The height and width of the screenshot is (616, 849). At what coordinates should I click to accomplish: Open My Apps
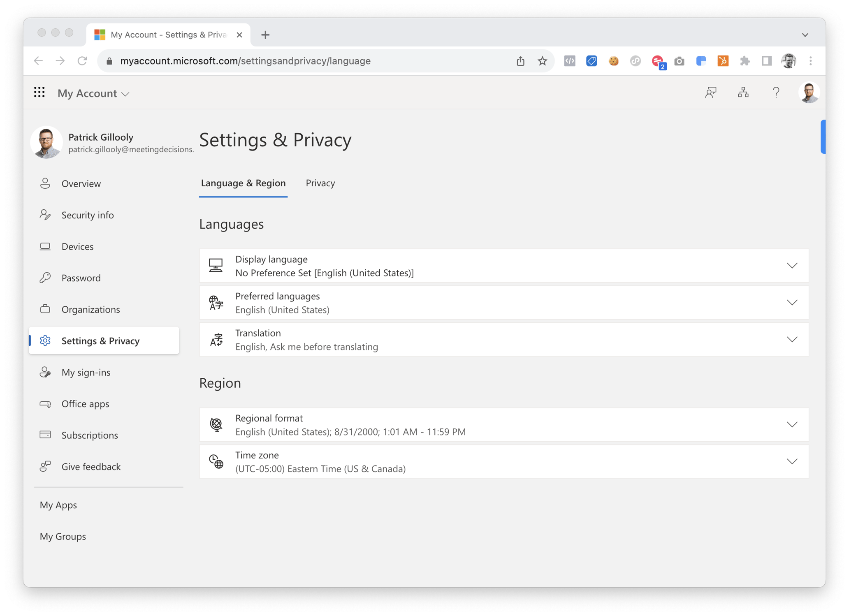point(58,505)
